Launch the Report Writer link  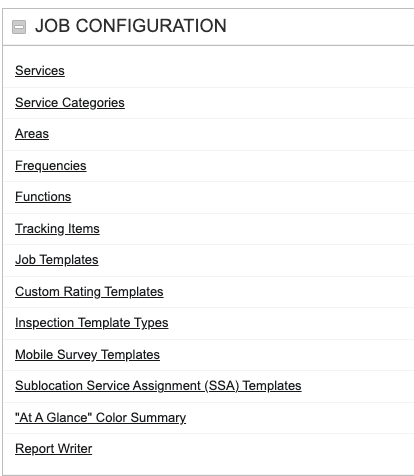click(53, 449)
